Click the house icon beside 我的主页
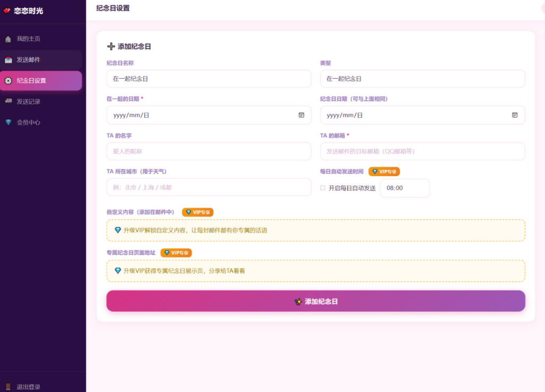This screenshot has height=392, width=545. [x=9, y=39]
